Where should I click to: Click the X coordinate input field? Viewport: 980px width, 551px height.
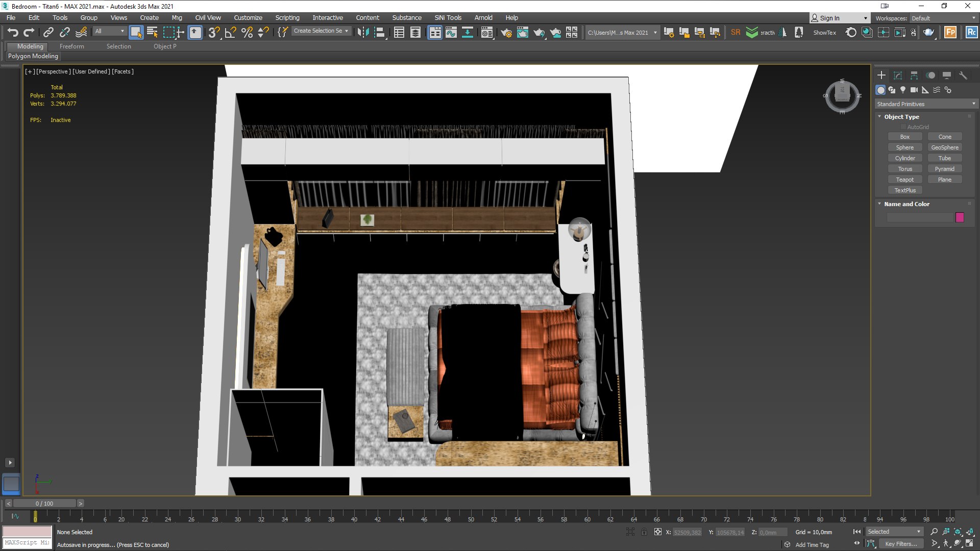click(687, 532)
